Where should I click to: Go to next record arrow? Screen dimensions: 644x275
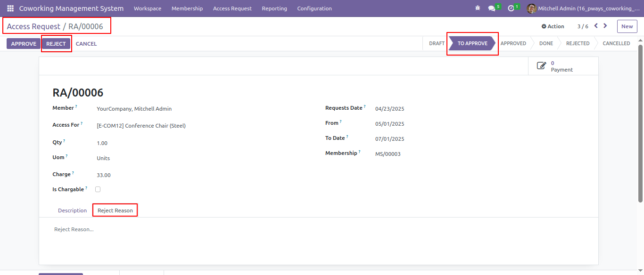pyautogui.click(x=605, y=26)
